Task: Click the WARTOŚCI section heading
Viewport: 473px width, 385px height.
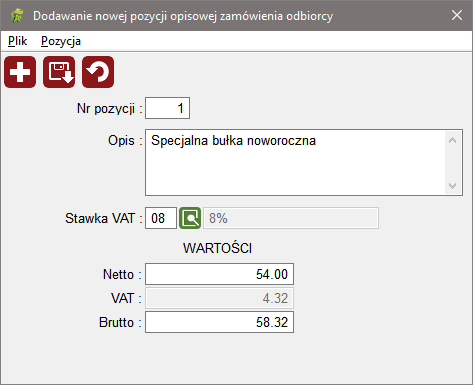Action: [217, 248]
